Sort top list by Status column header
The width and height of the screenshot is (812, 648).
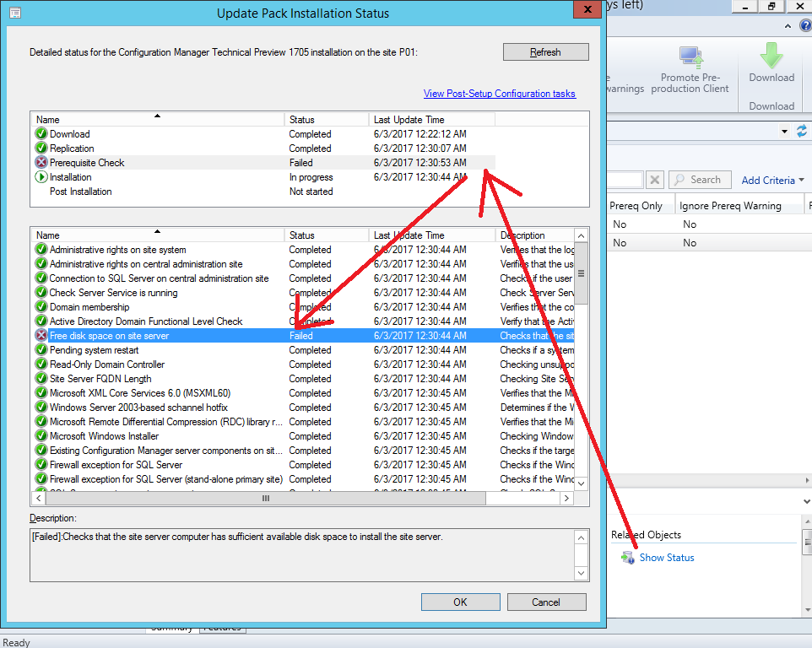327,120
